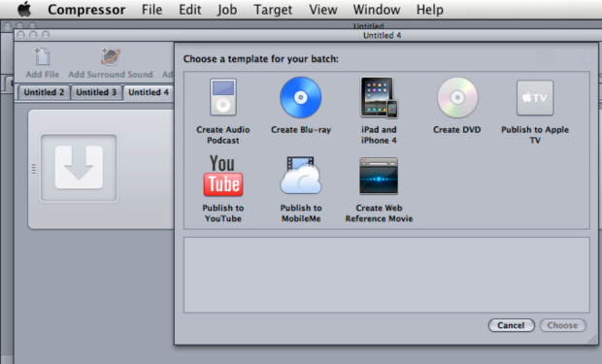Choose the Create Blu-ray disc template
This screenshot has height=364, width=602.
301,97
